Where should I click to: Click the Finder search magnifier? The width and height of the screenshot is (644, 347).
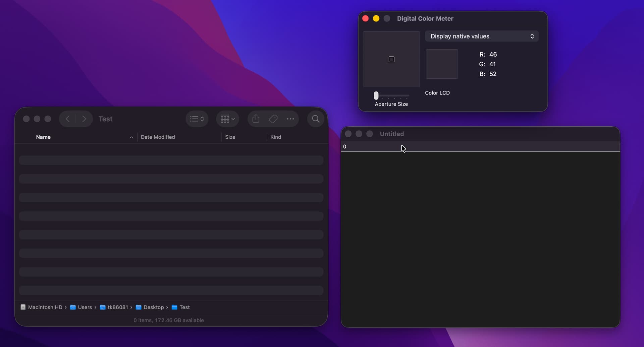[x=316, y=119]
